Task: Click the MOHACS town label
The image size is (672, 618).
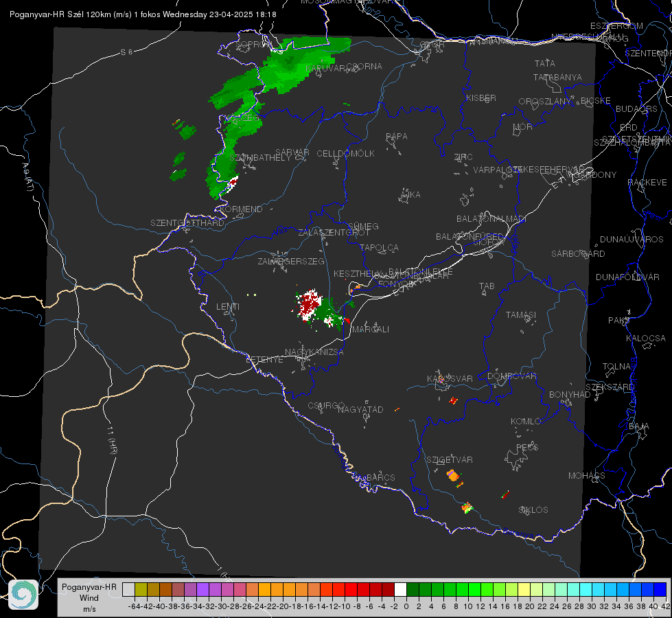Action: click(587, 475)
